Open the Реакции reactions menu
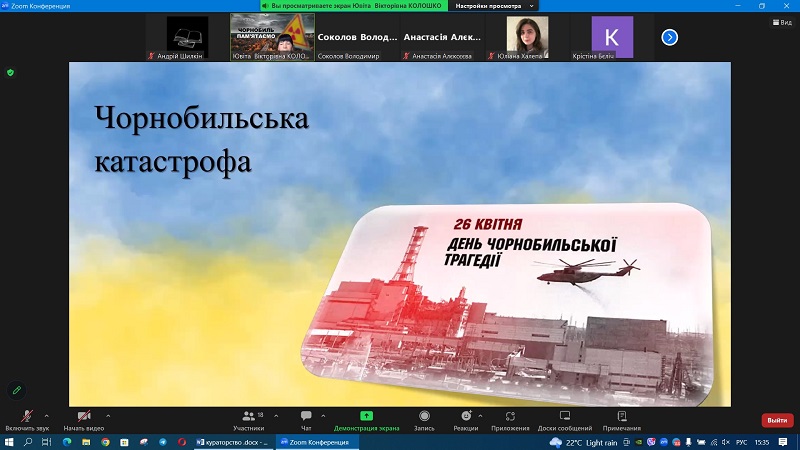 pos(465,416)
